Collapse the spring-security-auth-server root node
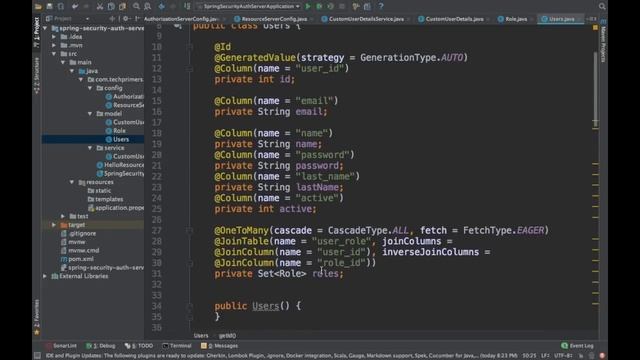Screen dimensions: 640x360 point(45,28)
